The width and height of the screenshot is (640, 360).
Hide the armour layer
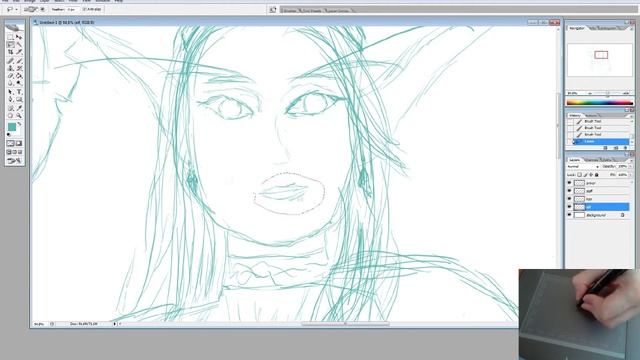569,183
